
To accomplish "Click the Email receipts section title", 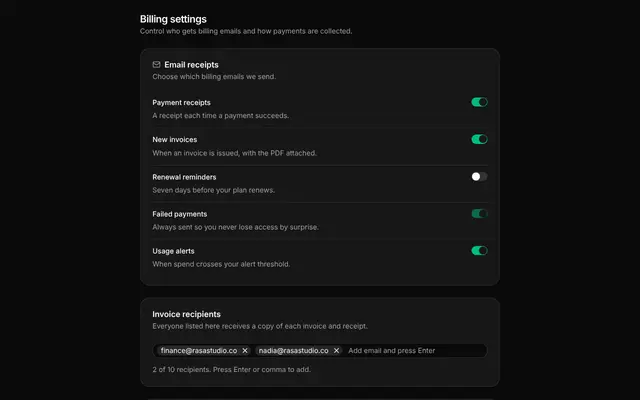I will 191,64.
